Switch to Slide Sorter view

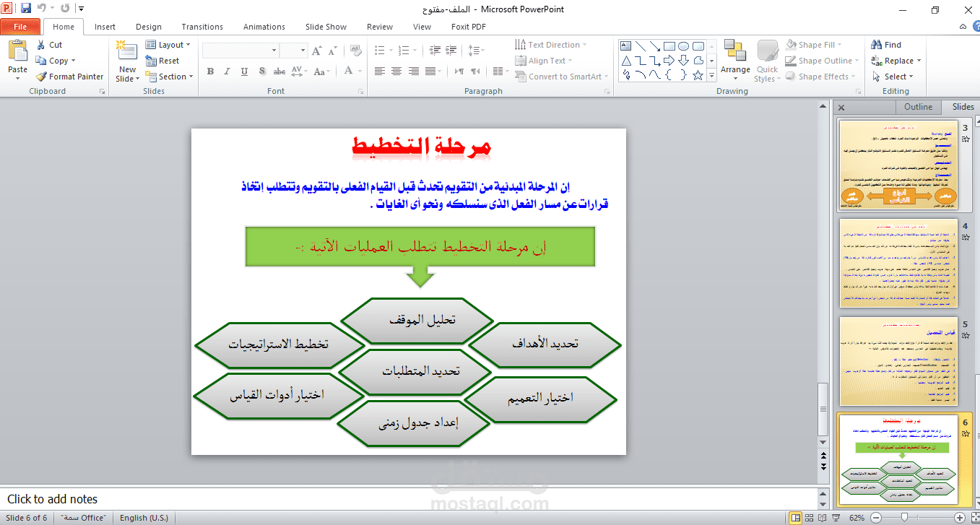click(x=810, y=517)
